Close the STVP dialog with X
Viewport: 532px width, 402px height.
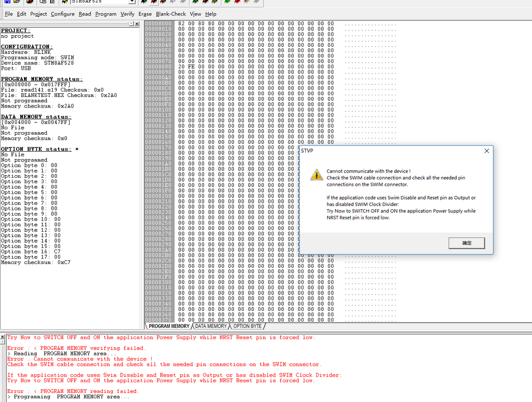[x=487, y=151]
